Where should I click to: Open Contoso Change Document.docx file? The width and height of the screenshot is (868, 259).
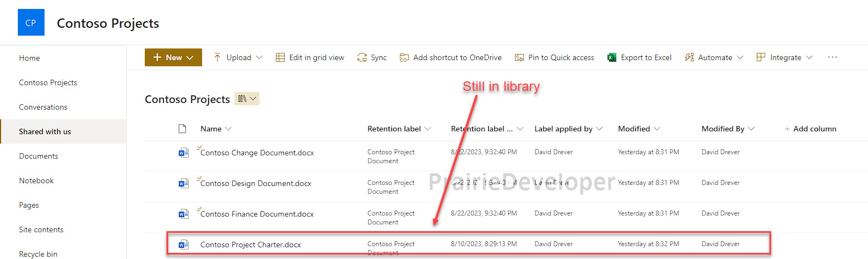257,153
